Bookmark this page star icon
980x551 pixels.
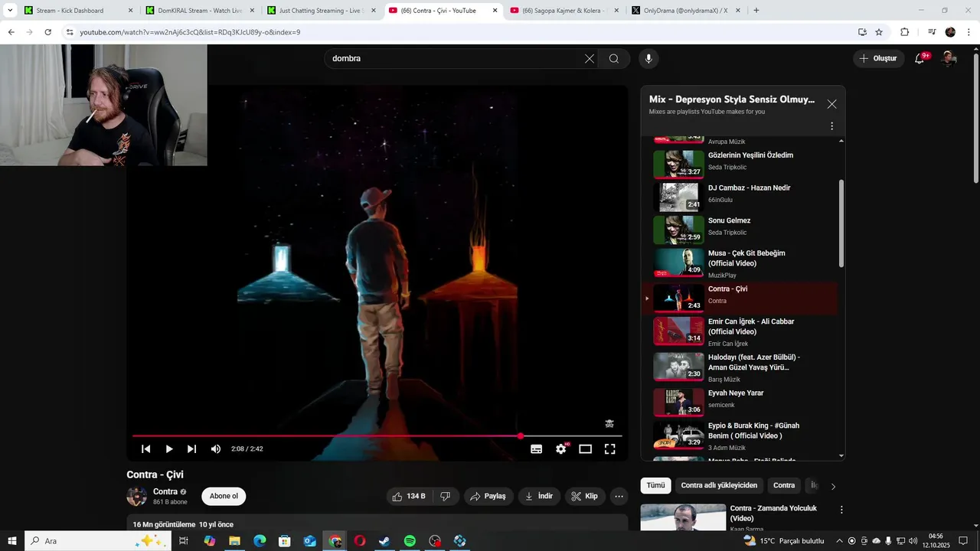tap(879, 32)
